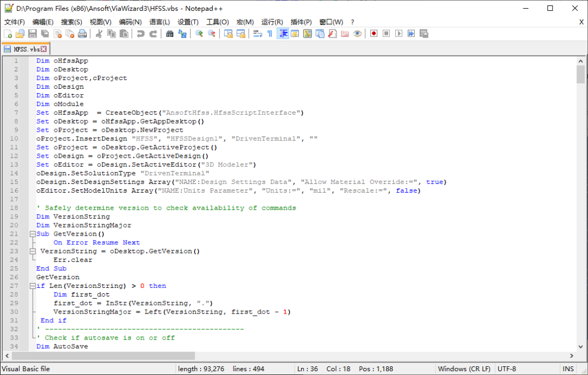Toggle word wrap in the toolbar
Screen dimensions: 588x375
click(x=258, y=34)
